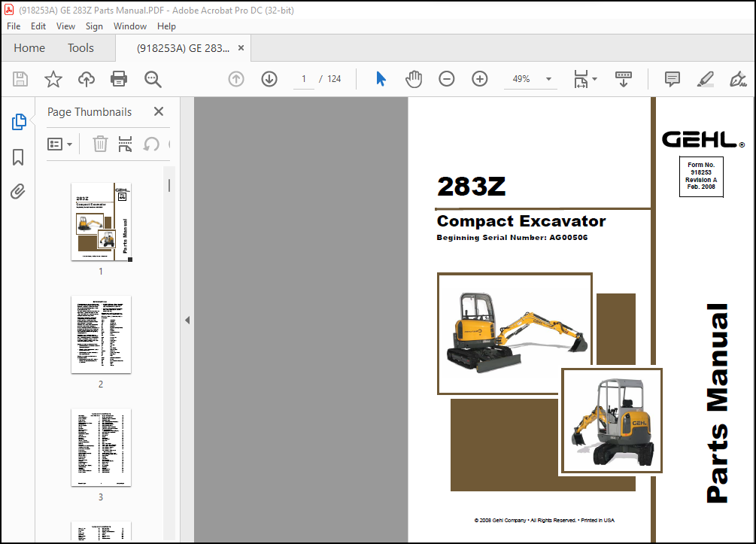Image resolution: width=756 pixels, height=544 pixels.
Task: Click the "Compact Excavator" title text
Action: coord(521,221)
